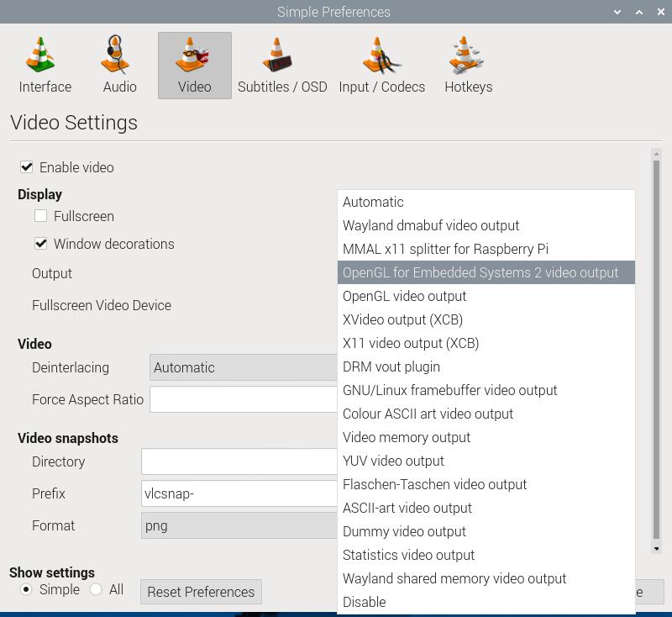
Task: Choose MMAL x11 splitter for Raspberry Pi
Action: coord(486,249)
